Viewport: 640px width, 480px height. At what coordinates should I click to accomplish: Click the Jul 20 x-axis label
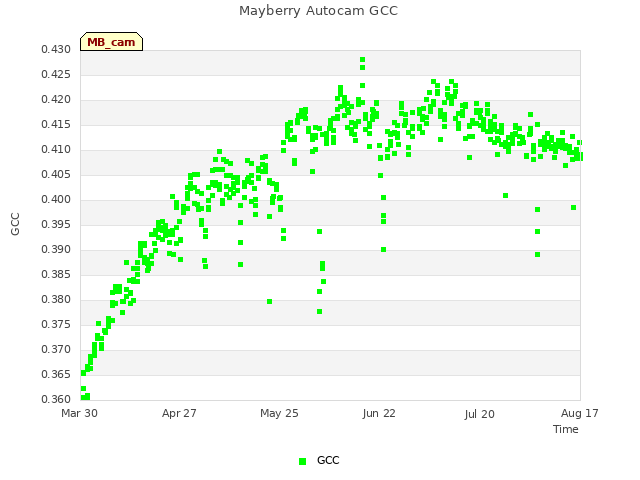click(479, 414)
